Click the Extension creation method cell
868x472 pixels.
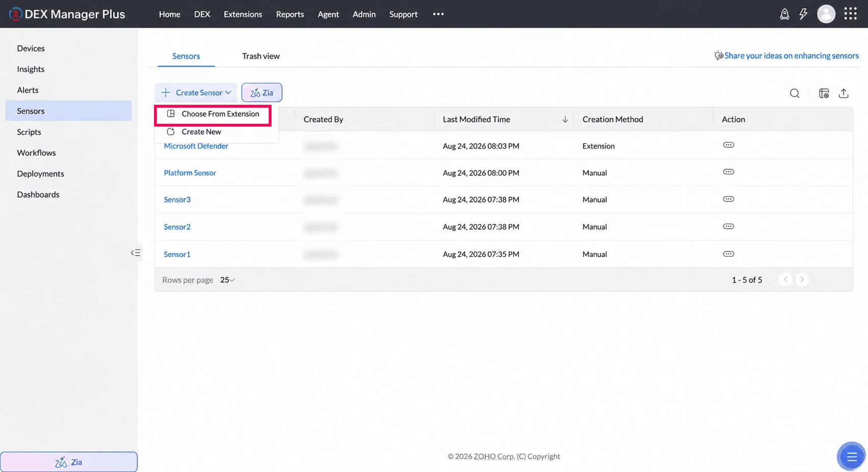(x=599, y=146)
